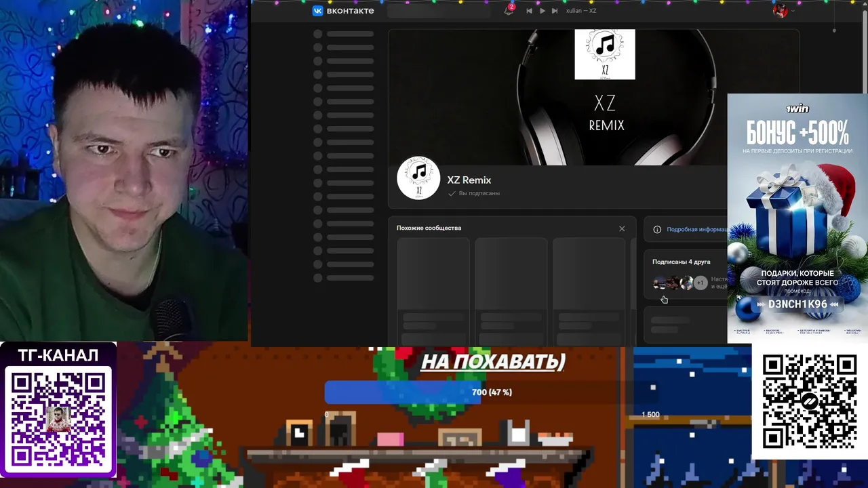Focus the VK search field in header
The height and width of the screenshot is (488, 868).
tap(439, 11)
